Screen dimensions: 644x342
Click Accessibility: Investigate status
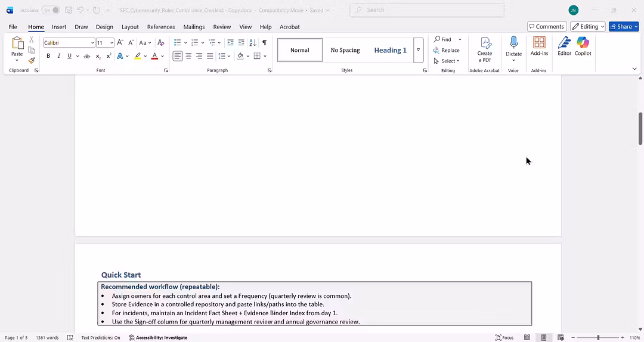coord(158,337)
